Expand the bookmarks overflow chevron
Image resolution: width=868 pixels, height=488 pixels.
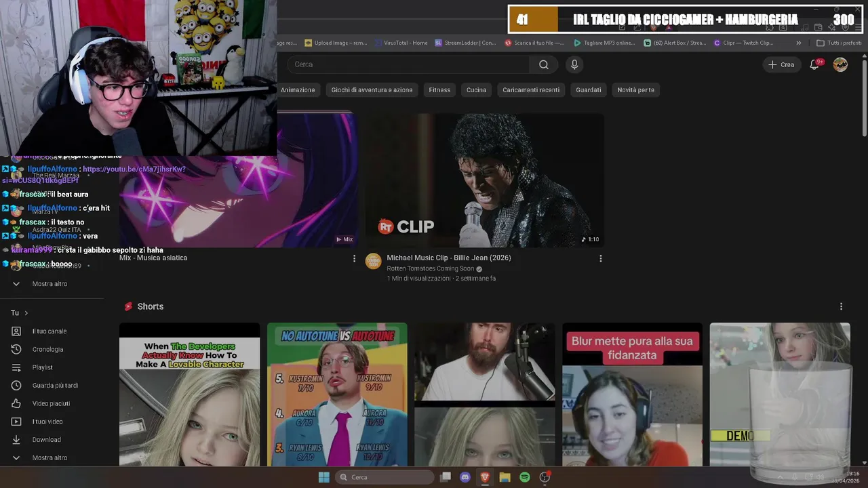[798, 43]
